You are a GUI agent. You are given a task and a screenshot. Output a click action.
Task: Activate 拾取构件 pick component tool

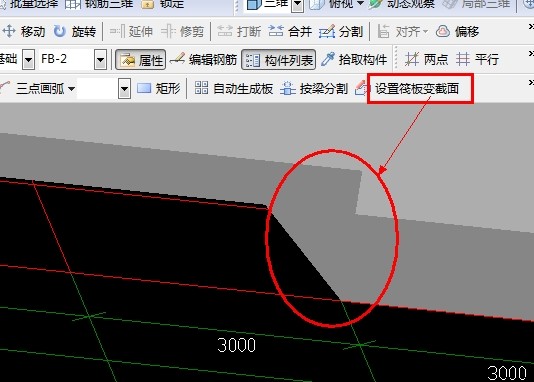(x=354, y=60)
